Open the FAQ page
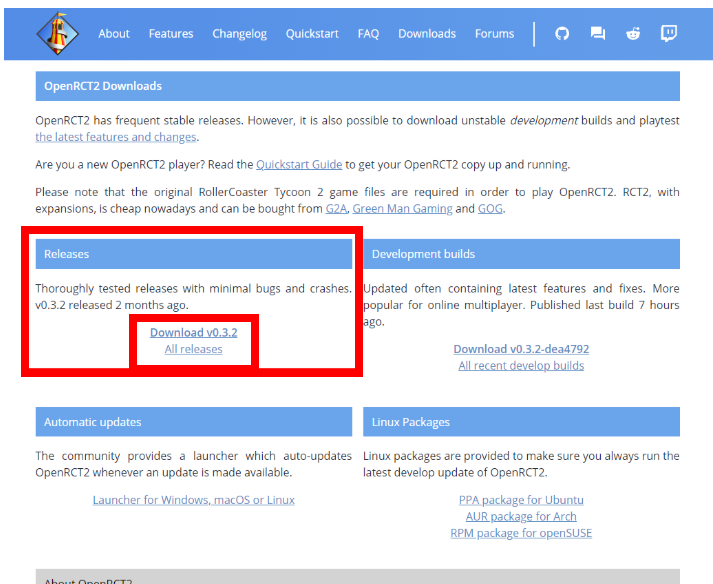The height and width of the screenshot is (584, 713). pos(368,34)
